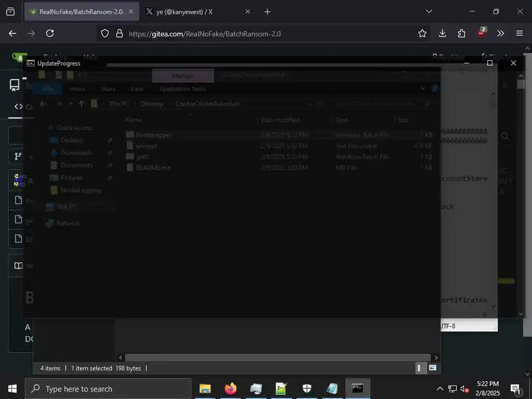The width and height of the screenshot is (532, 399).
Task: Reload the current Gitea page
Action: coord(50,33)
